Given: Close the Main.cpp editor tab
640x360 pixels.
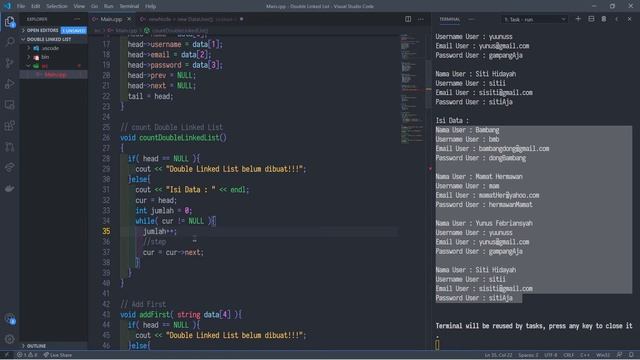Looking at the screenshot, I should coord(129,19).
